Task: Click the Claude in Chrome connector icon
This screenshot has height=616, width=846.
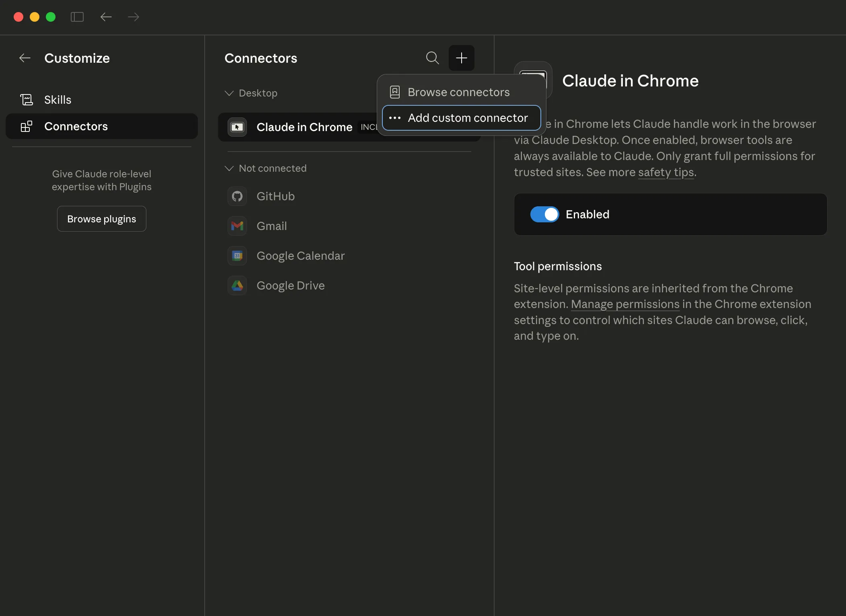Action: [x=237, y=127]
